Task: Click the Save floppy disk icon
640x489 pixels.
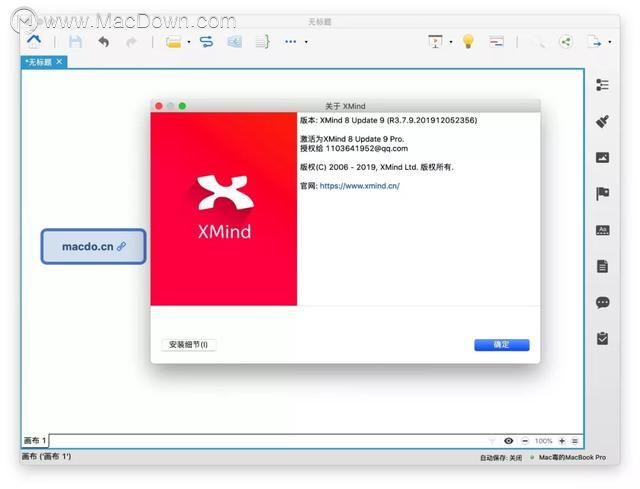Action: [76, 42]
